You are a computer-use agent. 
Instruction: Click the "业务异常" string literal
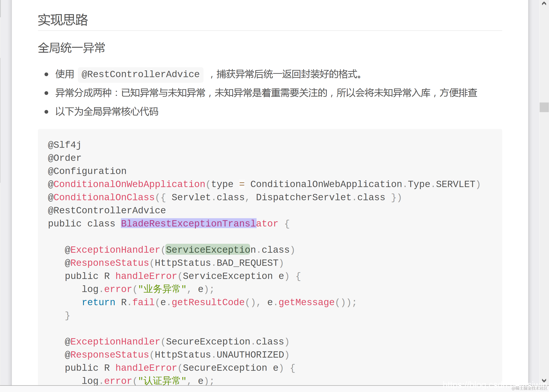(162, 289)
